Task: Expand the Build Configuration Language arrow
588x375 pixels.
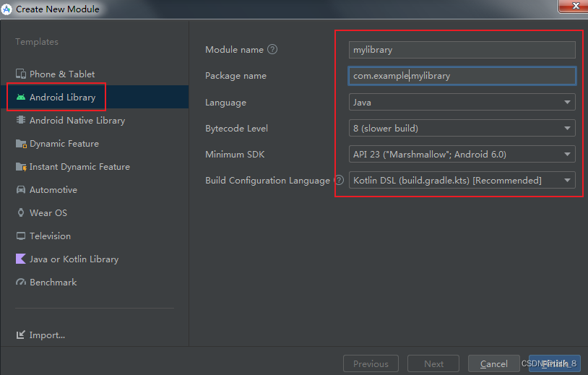Action: (x=567, y=181)
